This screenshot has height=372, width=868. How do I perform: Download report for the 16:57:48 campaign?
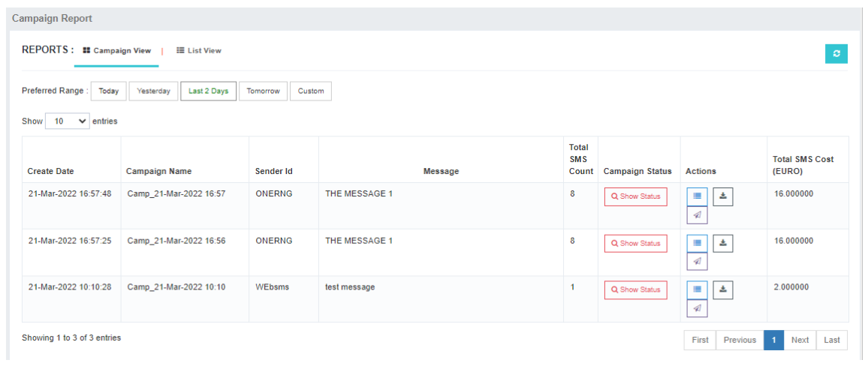tap(722, 196)
